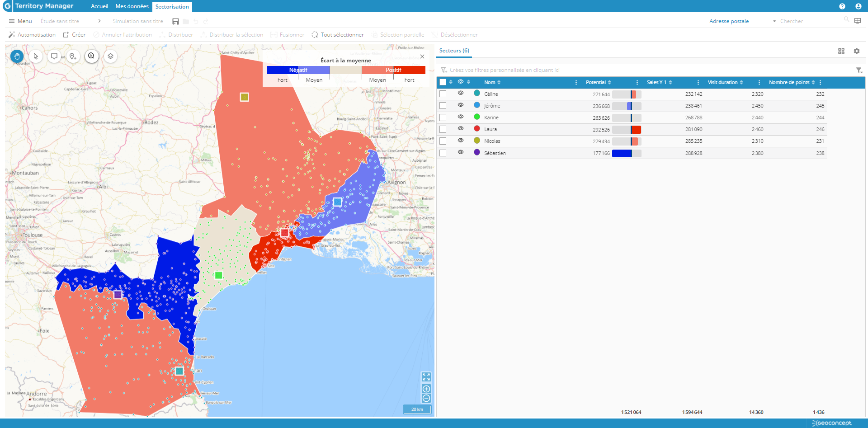Open the map layers tool

pyautogui.click(x=110, y=56)
